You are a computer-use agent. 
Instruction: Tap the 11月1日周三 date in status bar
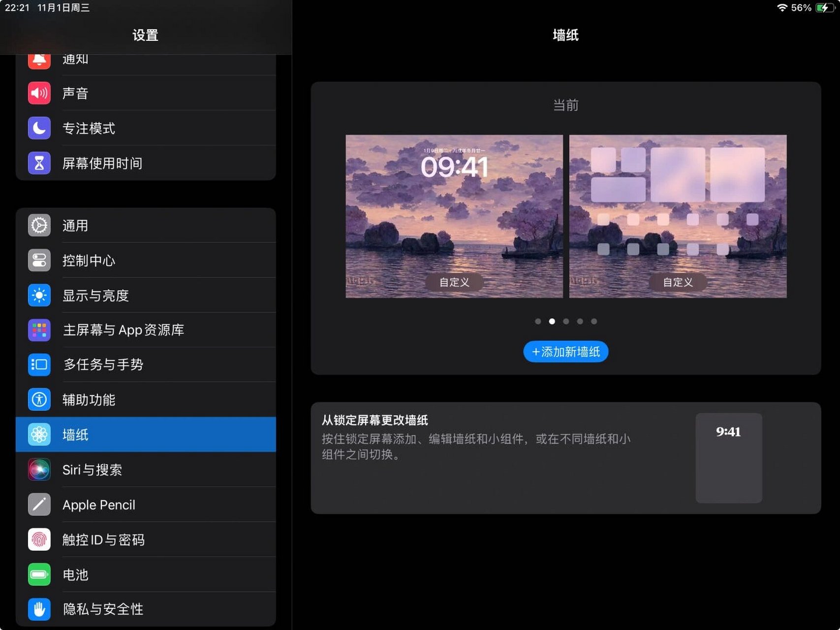63,8
